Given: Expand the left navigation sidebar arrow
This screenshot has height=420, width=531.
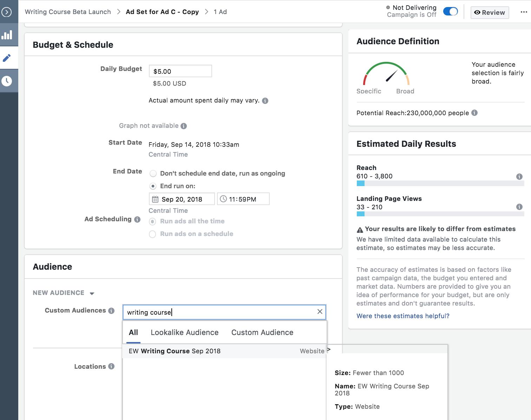Looking at the screenshot, I should (7, 12).
